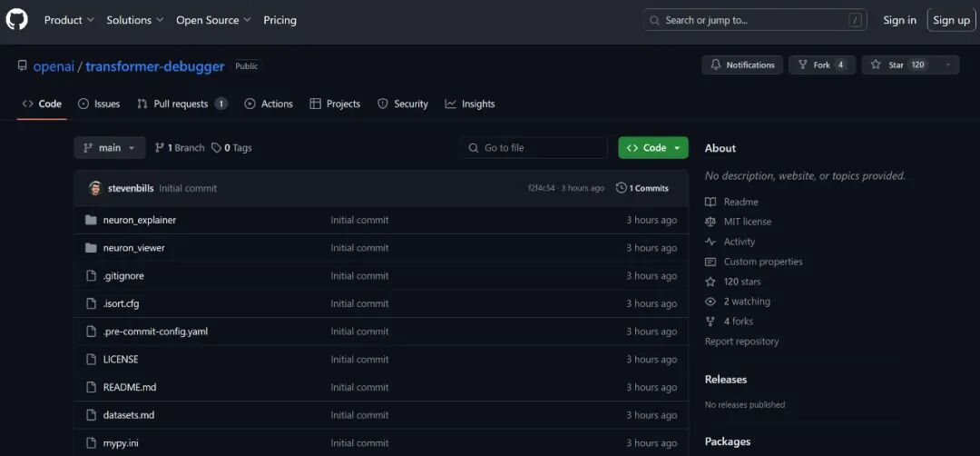The image size is (980, 456).
Task: Open the .isort.cfg file
Action: (122, 303)
